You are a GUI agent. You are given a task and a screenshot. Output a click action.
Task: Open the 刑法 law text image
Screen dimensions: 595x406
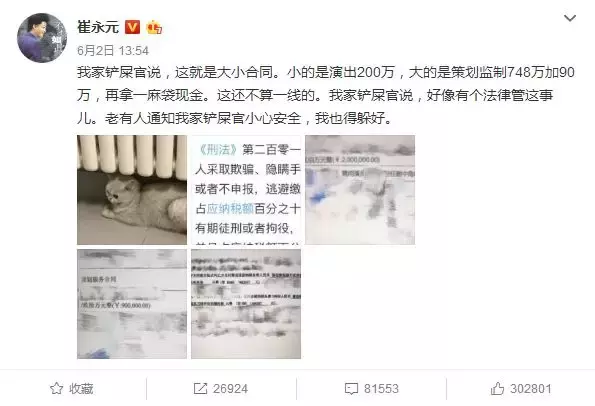coord(246,190)
